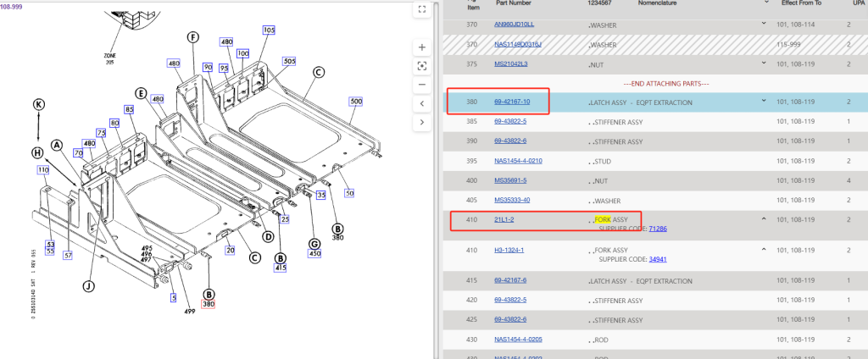The image size is (868, 359).
Task: Open part number NAS1454-4-0210
Action: click(x=518, y=161)
